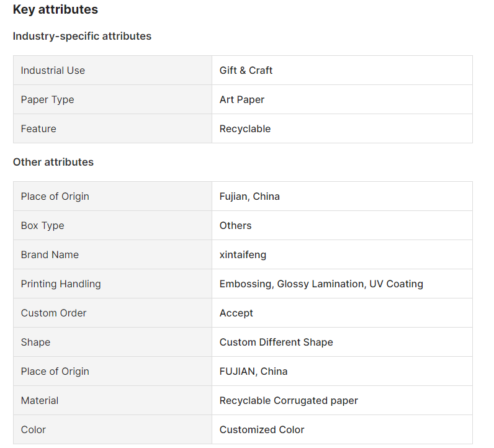494x448 pixels.
Task: Click the 'Recyclable' feature value
Action: coord(245,128)
